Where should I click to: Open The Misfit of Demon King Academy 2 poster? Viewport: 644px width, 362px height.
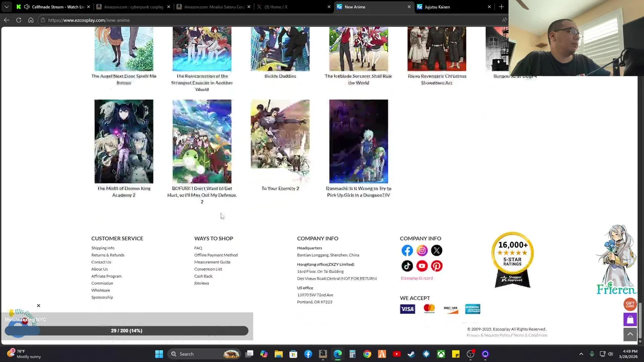pyautogui.click(x=124, y=141)
